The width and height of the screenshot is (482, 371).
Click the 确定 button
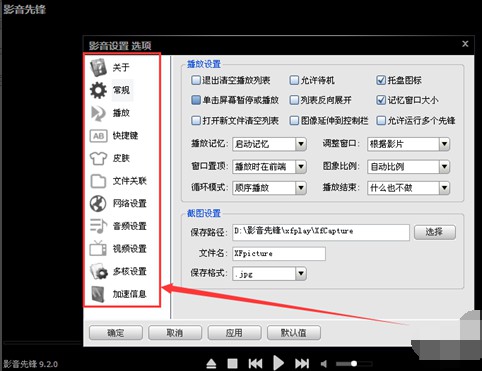pyautogui.click(x=116, y=333)
